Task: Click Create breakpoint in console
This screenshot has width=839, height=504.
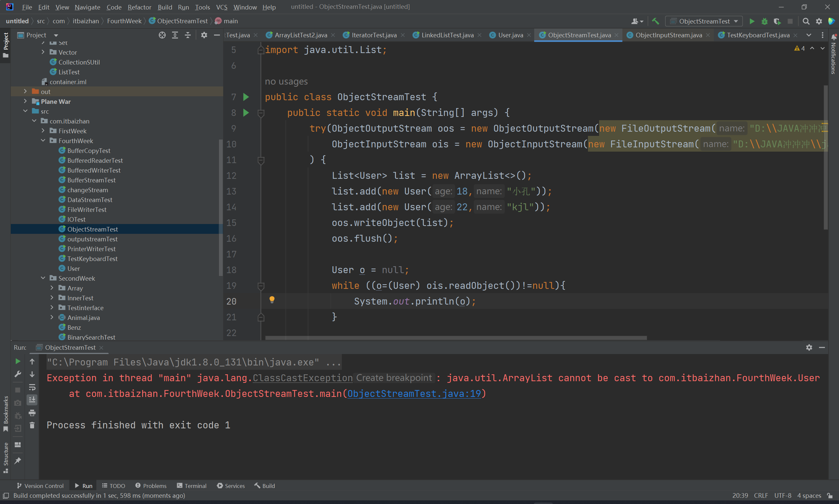Action: (394, 378)
